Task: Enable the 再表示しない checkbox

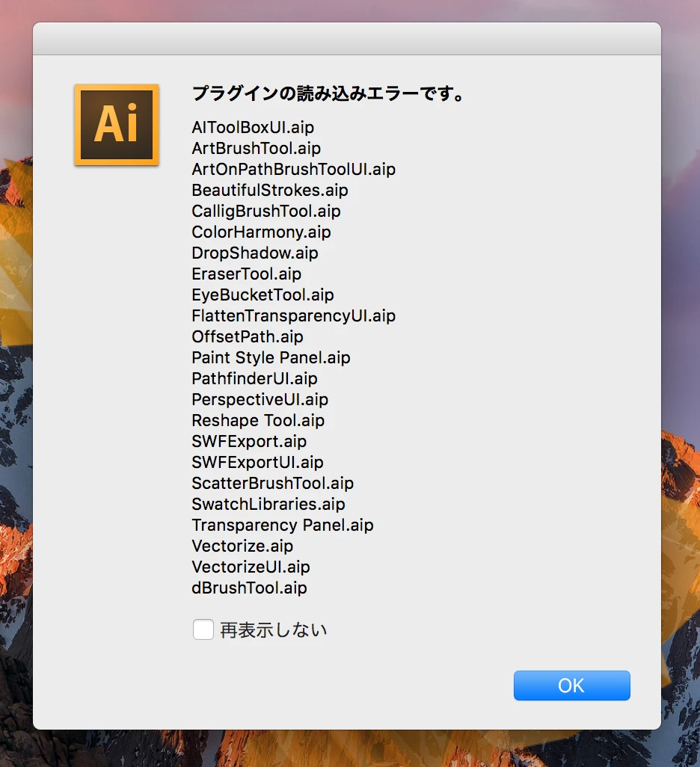Action: tap(203, 629)
